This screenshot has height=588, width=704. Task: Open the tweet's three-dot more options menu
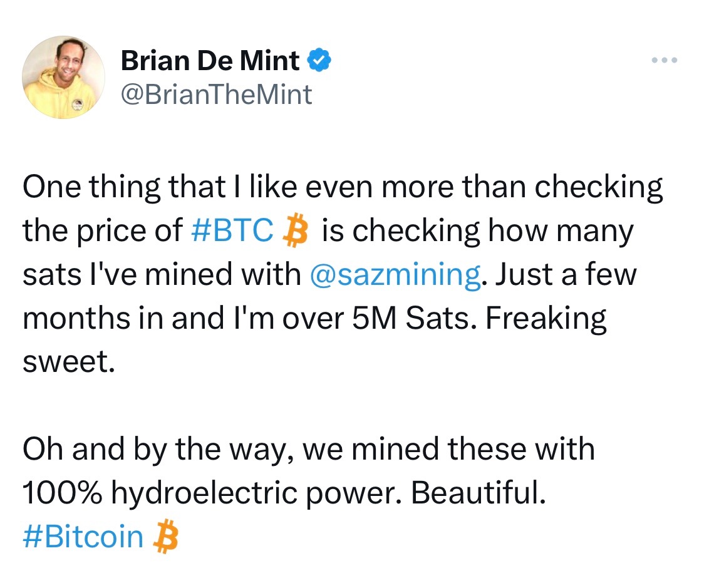[x=665, y=61]
